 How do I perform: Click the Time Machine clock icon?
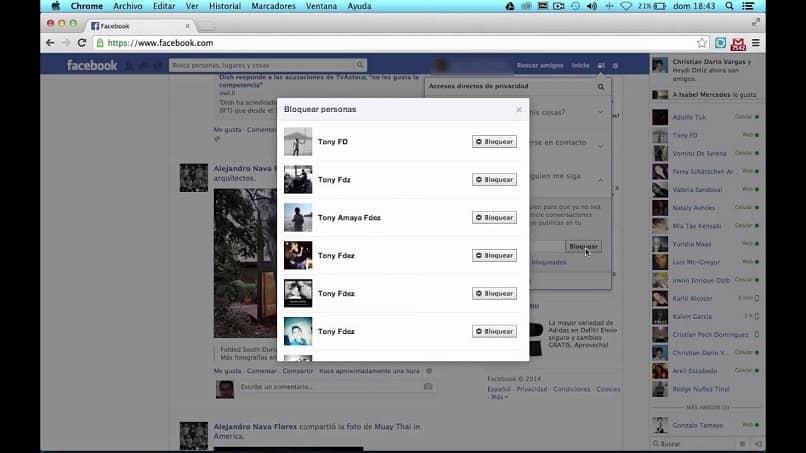coord(575,6)
